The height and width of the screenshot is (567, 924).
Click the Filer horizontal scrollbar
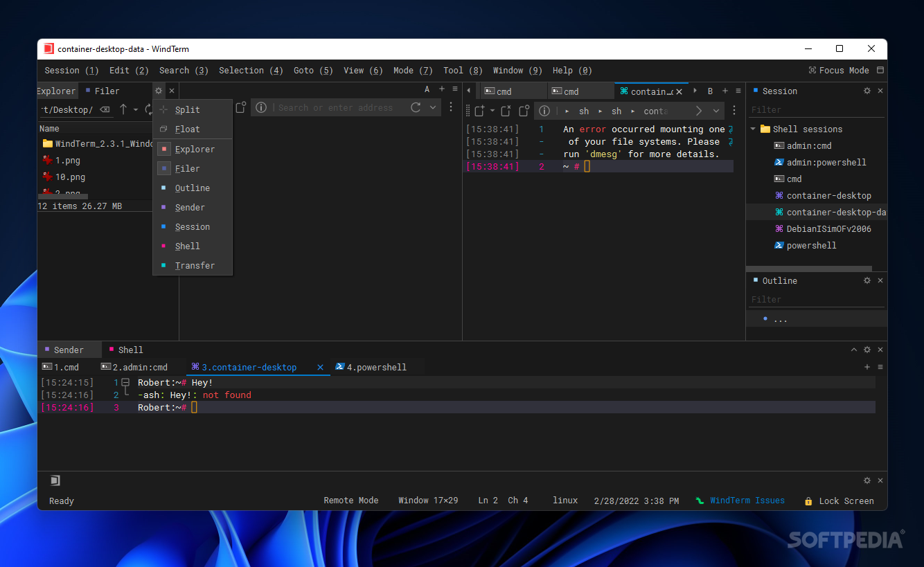(x=62, y=197)
